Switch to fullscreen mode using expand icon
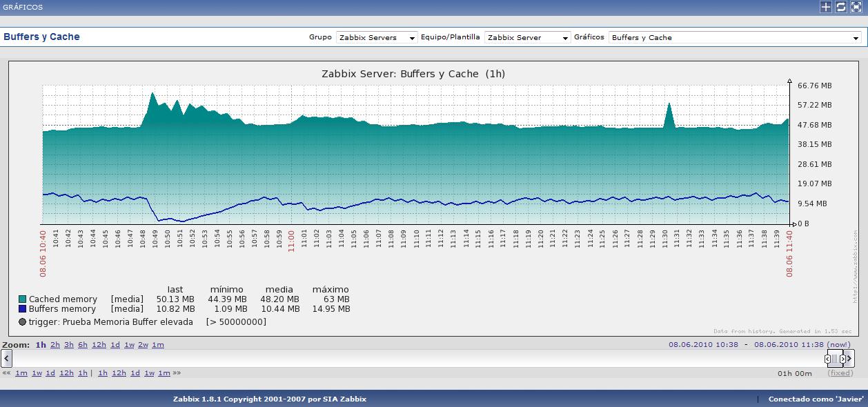The image size is (868, 407). [x=856, y=7]
